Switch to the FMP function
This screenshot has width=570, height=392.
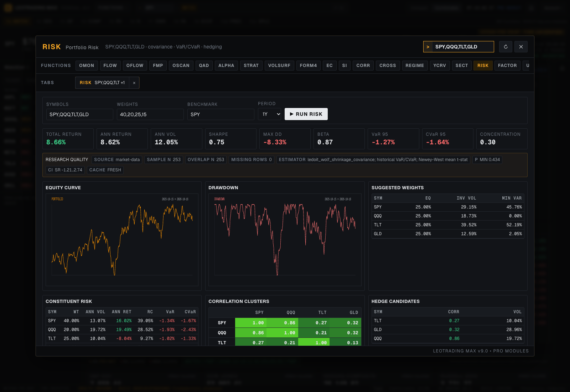[x=158, y=66]
